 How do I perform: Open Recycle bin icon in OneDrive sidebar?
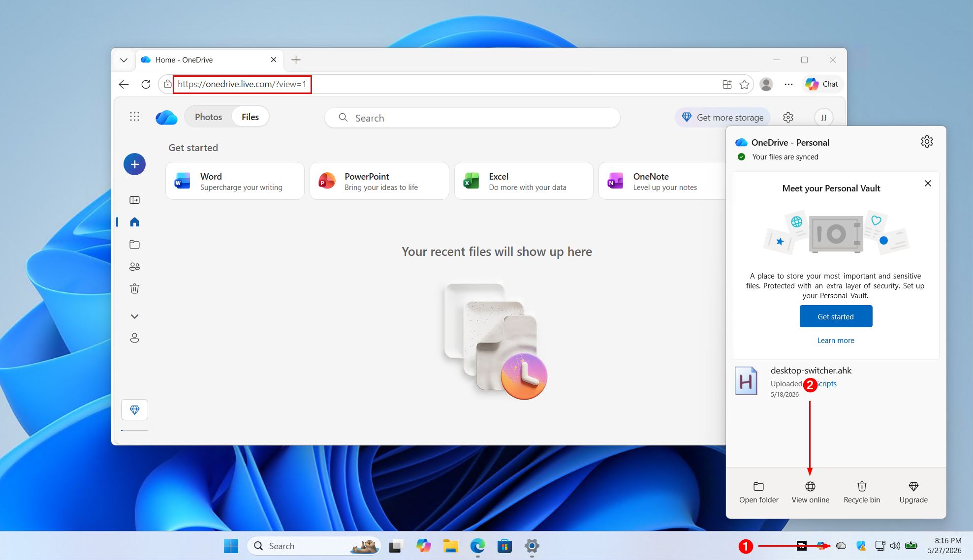click(x=134, y=288)
